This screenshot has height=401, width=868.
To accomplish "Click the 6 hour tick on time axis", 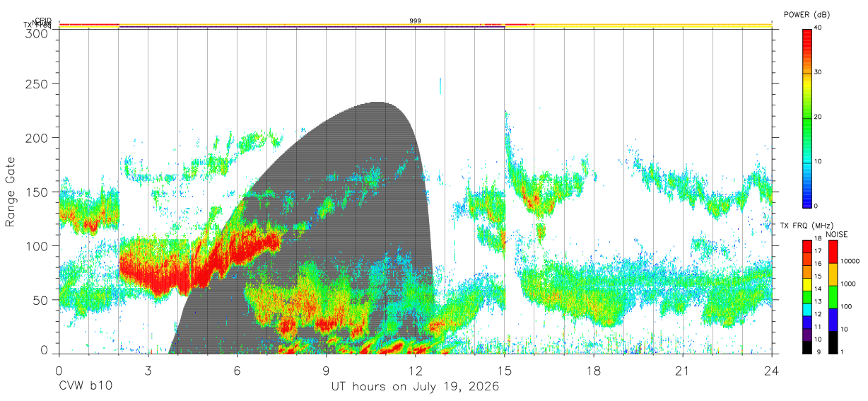I will 237,371.
